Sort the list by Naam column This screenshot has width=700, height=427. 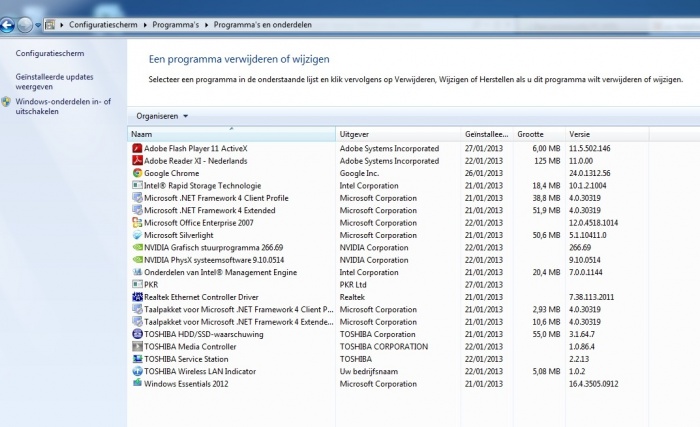(231, 134)
